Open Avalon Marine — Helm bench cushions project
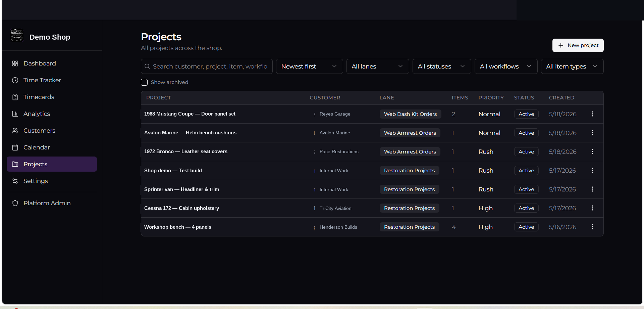The height and width of the screenshot is (309, 644). coord(190,133)
